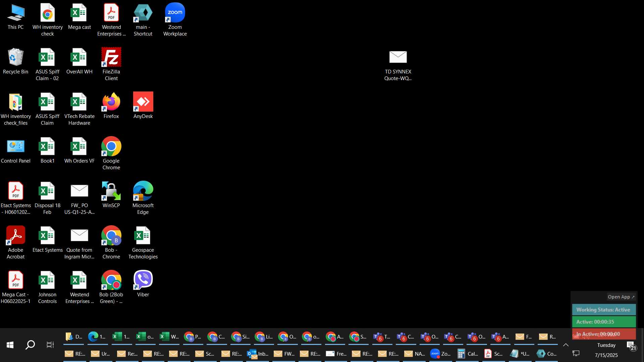Switch to the Excel taskbar window labeled W...
This screenshot has height=362, width=644.
[x=169, y=337]
